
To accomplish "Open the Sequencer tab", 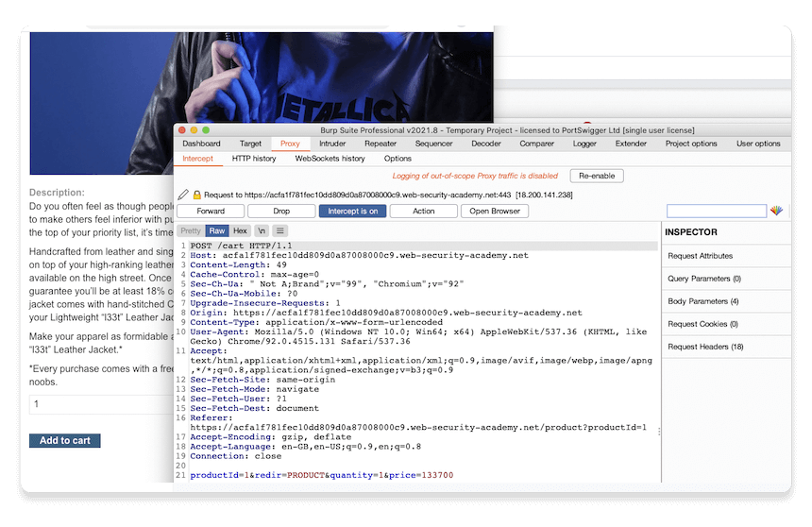I will [x=434, y=144].
